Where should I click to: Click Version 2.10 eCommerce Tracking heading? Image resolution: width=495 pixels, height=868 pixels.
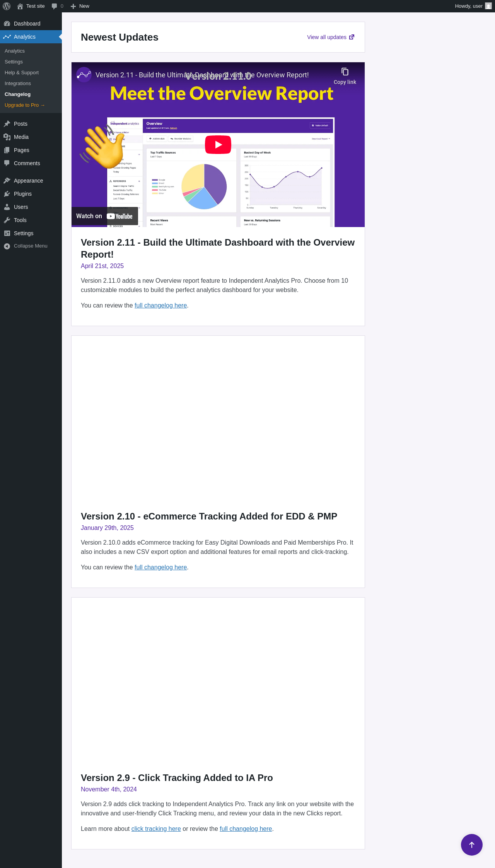pyautogui.click(x=209, y=516)
